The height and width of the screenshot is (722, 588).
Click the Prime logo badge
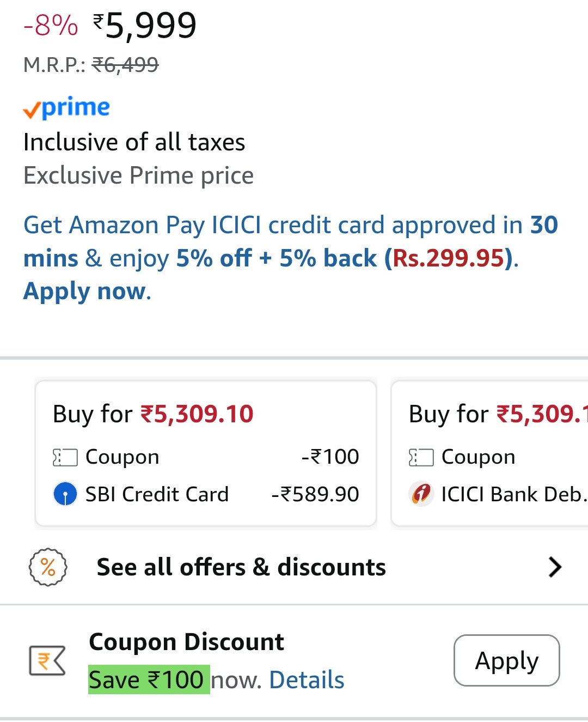click(x=66, y=107)
